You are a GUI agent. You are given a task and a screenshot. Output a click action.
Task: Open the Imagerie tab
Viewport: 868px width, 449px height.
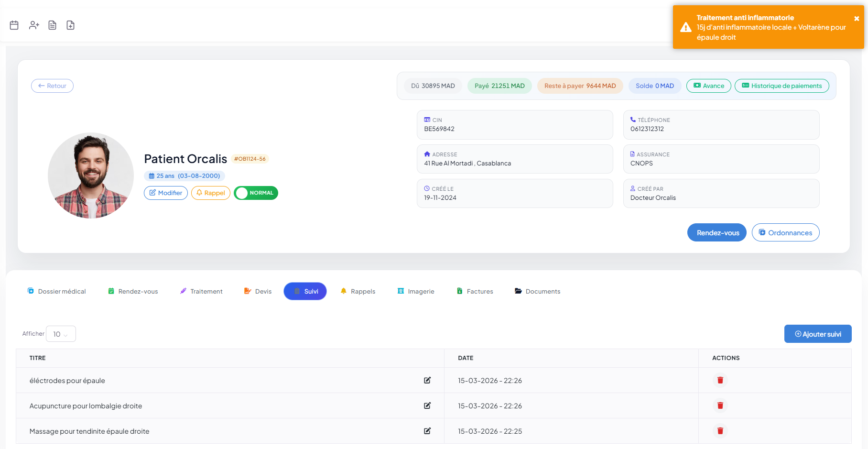416,292
